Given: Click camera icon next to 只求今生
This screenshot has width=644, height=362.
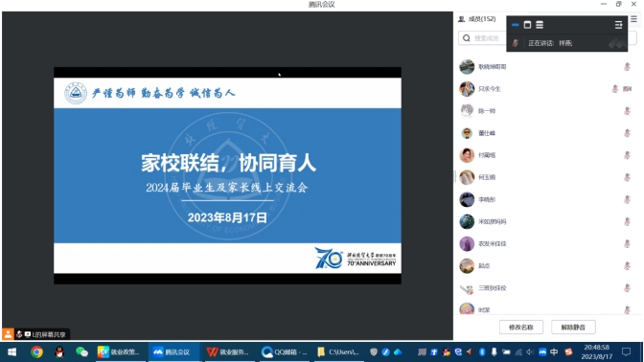Looking at the screenshot, I should coord(627,89).
